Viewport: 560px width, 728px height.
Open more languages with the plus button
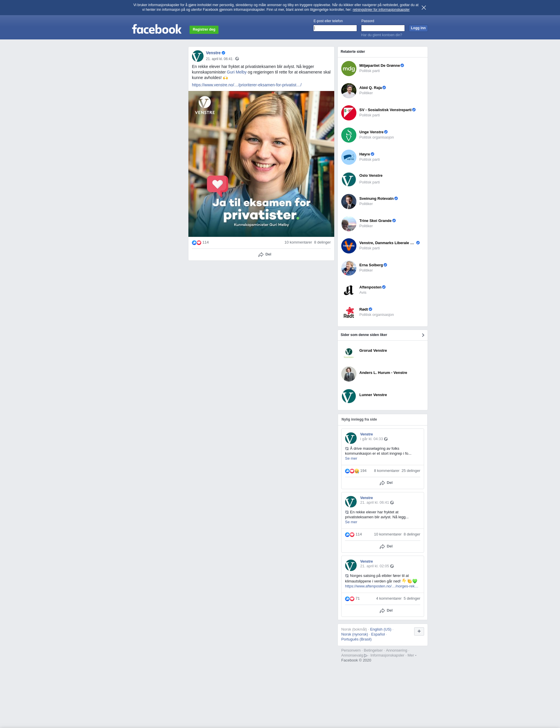coord(419,631)
